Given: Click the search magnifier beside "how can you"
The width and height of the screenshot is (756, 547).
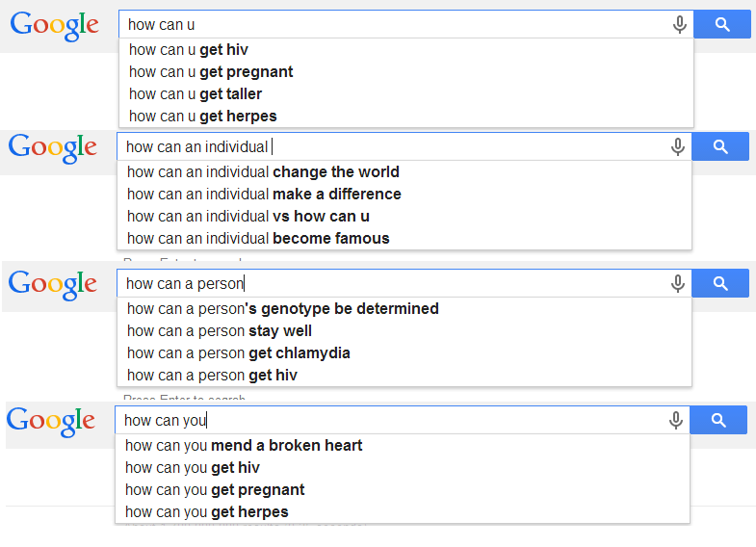Looking at the screenshot, I should tap(717, 420).
